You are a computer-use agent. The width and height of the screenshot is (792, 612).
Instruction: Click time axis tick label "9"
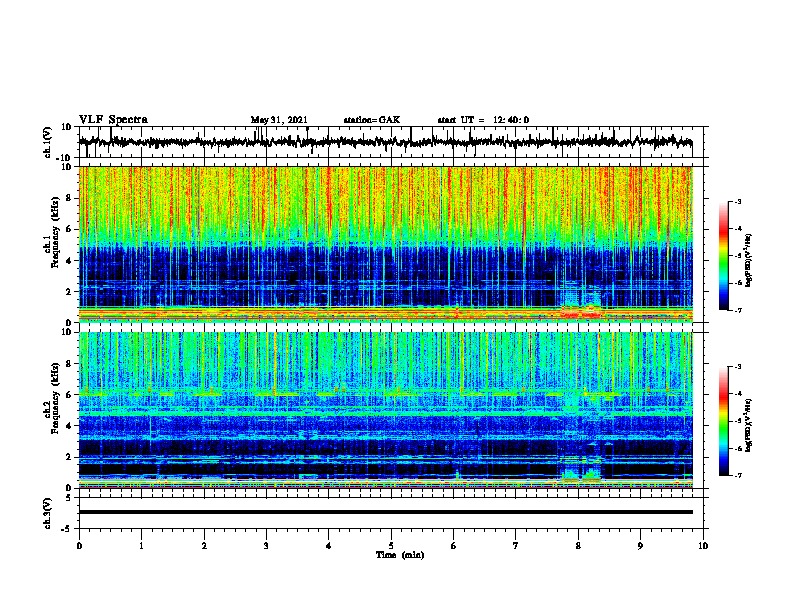(x=640, y=546)
